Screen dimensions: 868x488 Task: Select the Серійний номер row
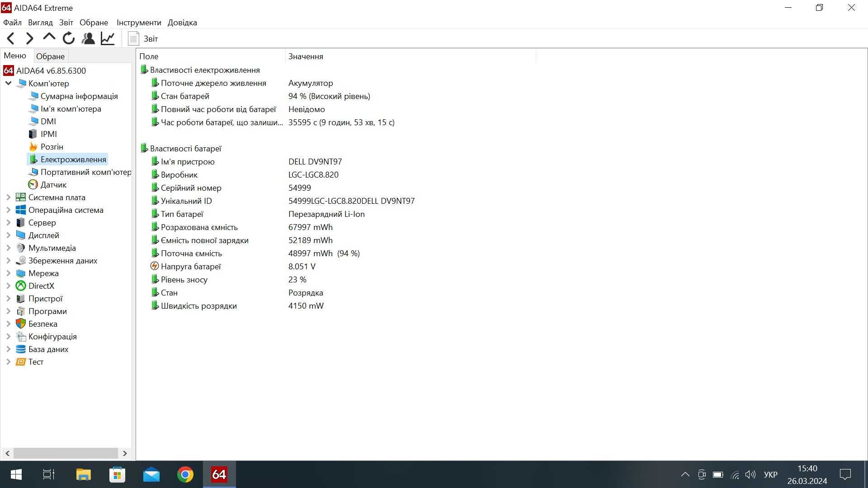pos(231,188)
